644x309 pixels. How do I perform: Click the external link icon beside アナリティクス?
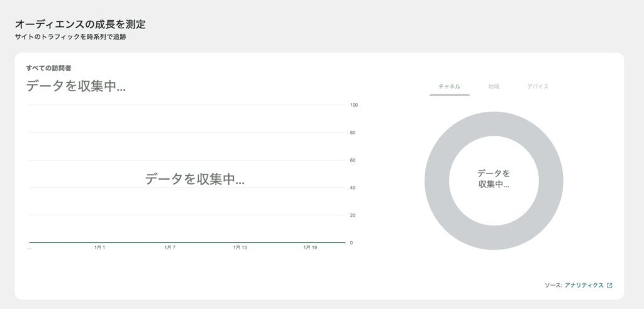(x=609, y=285)
